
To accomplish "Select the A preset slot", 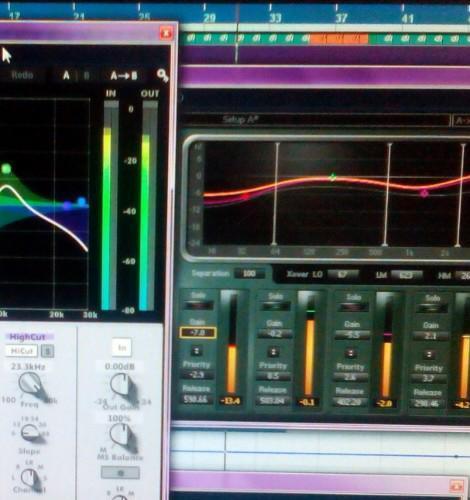I will click(66, 76).
